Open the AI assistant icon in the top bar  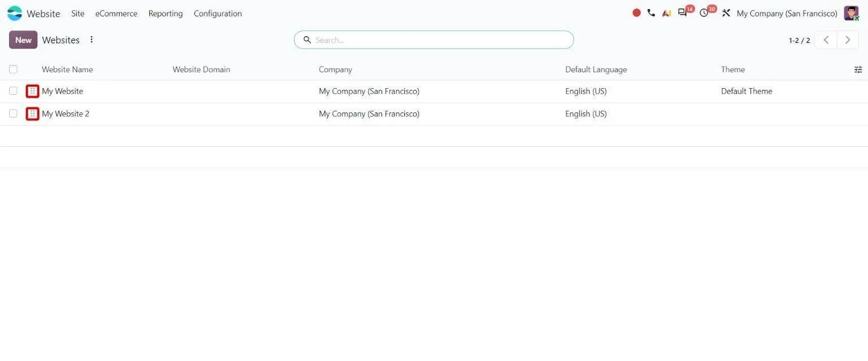click(667, 13)
